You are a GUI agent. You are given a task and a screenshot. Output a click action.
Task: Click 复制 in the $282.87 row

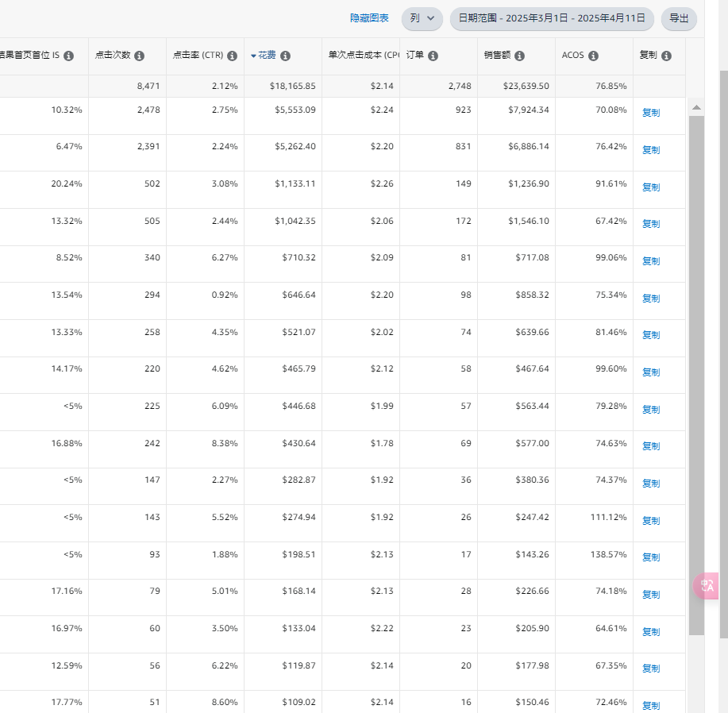pos(651,484)
